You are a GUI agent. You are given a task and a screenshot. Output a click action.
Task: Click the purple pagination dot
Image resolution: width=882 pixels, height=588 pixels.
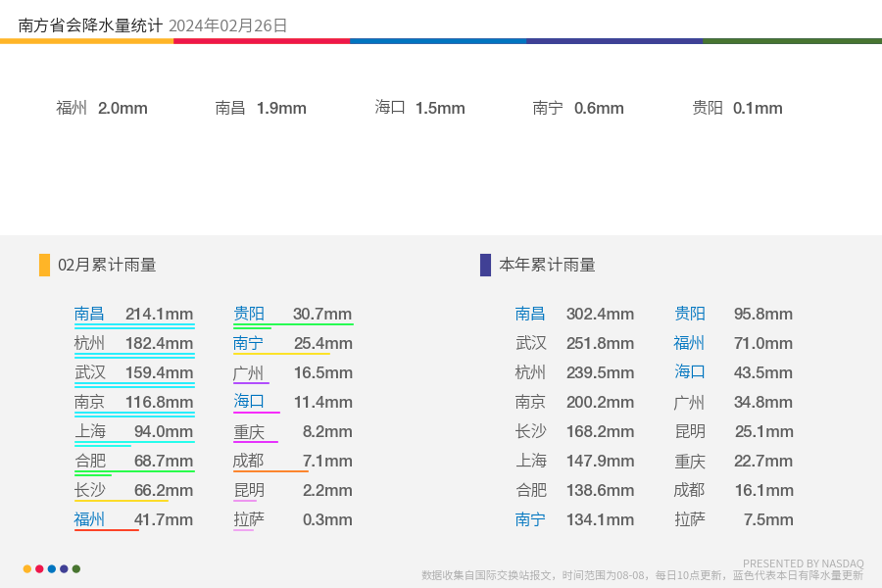click(64, 568)
